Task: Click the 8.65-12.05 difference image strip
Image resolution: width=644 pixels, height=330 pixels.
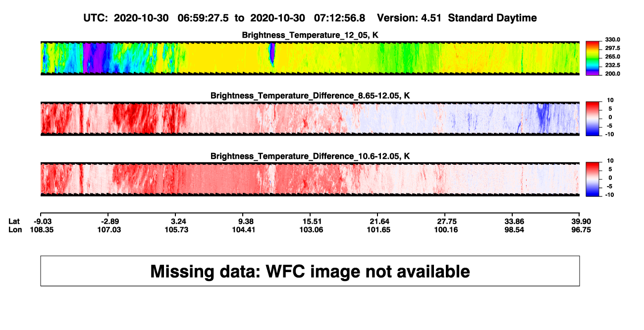Action: pyautogui.click(x=310, y=119)
